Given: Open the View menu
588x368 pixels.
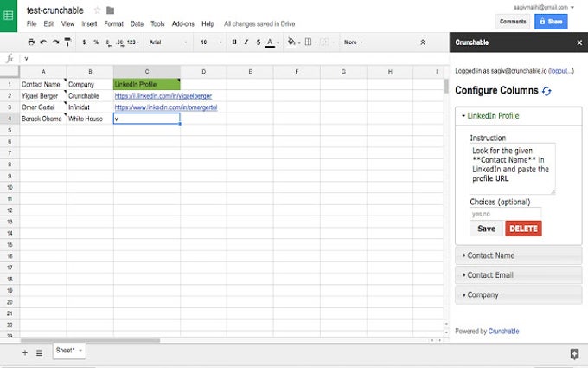Looking at the screenshot, I should (x=67, y=23).
